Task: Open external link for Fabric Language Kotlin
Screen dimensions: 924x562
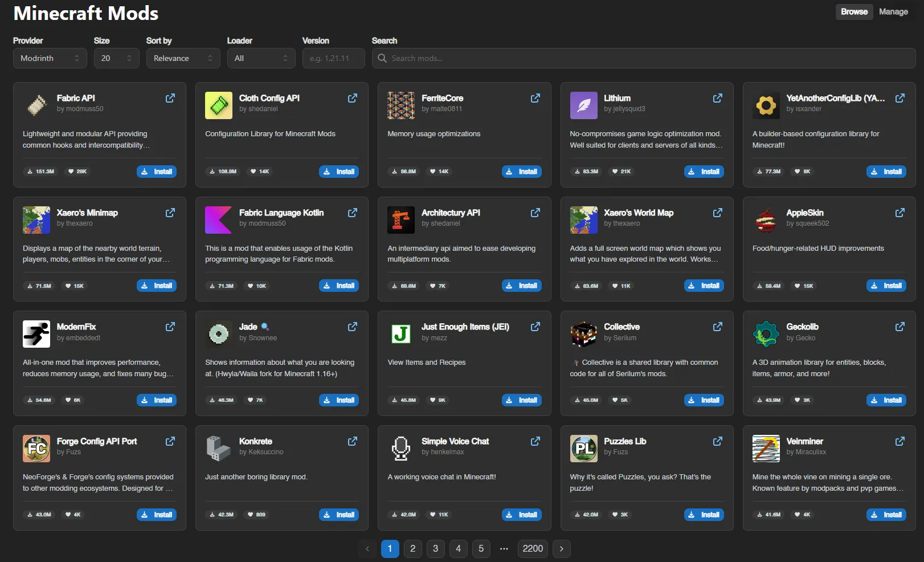Action: coord(353,213)
